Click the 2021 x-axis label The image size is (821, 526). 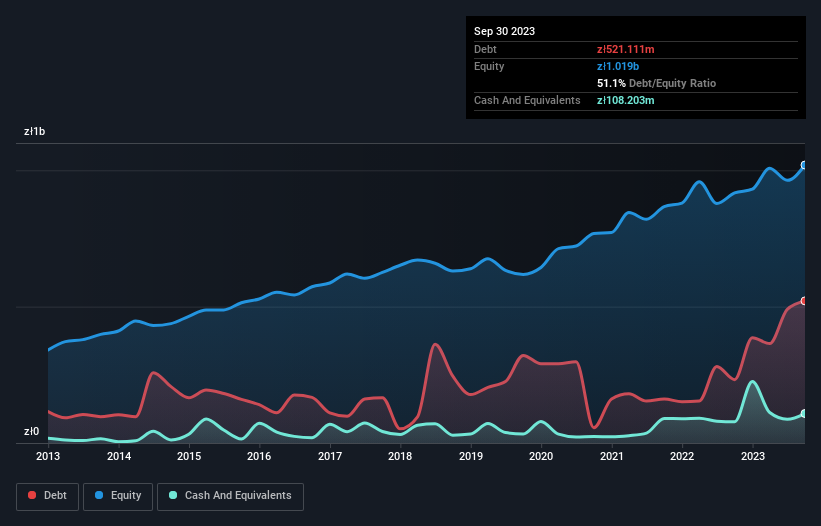pyautogui.click(x=612, y=456)
